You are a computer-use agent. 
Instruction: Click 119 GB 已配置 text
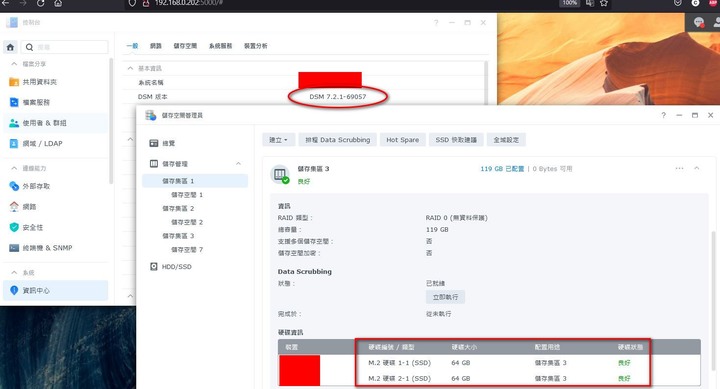pyautogui.click(x=502, y=169)
